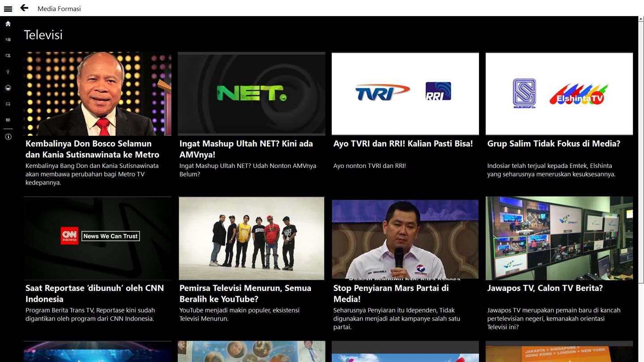Go back with the arrow button
Viewport: 644px width, 362px height.
(24, 8)
